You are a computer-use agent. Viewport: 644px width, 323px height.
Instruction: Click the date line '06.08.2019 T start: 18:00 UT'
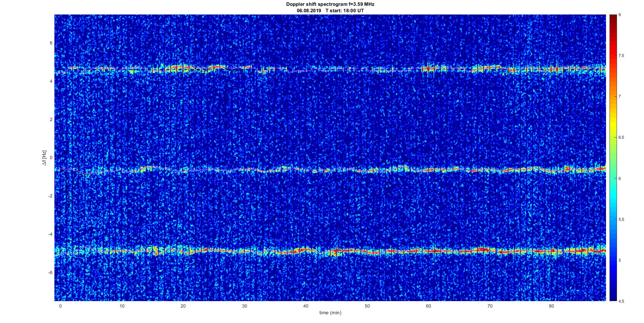pos(330,10)
